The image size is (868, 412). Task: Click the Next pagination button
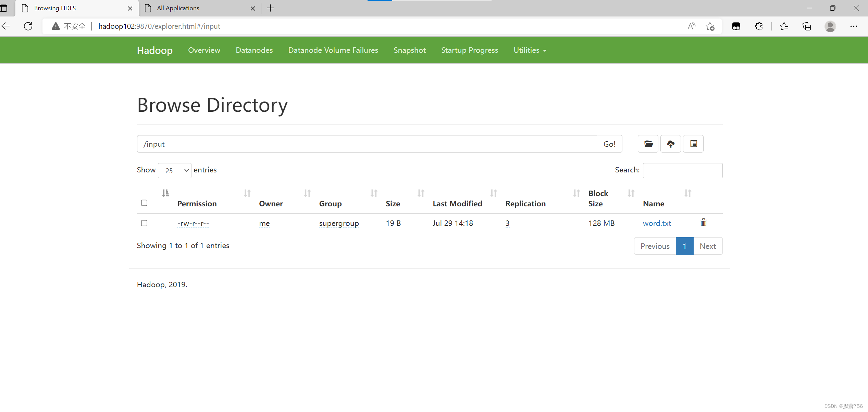tap(707, 246)
